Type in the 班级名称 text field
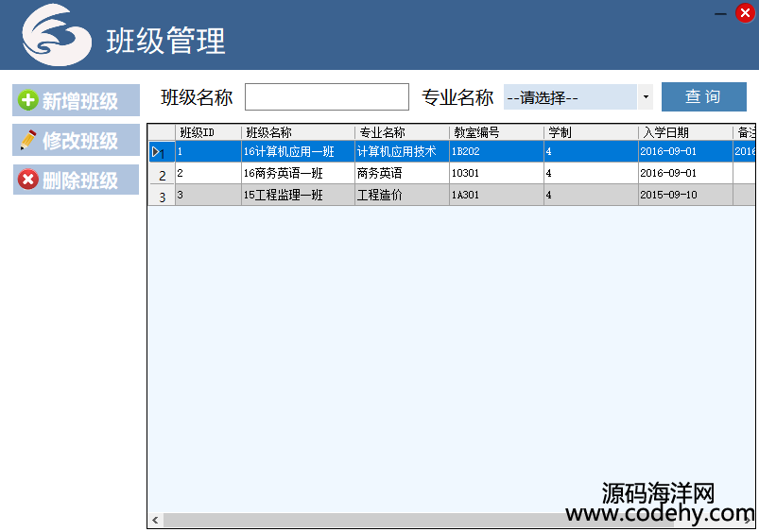This screenshot has height=532, width=759. [326, 96]
